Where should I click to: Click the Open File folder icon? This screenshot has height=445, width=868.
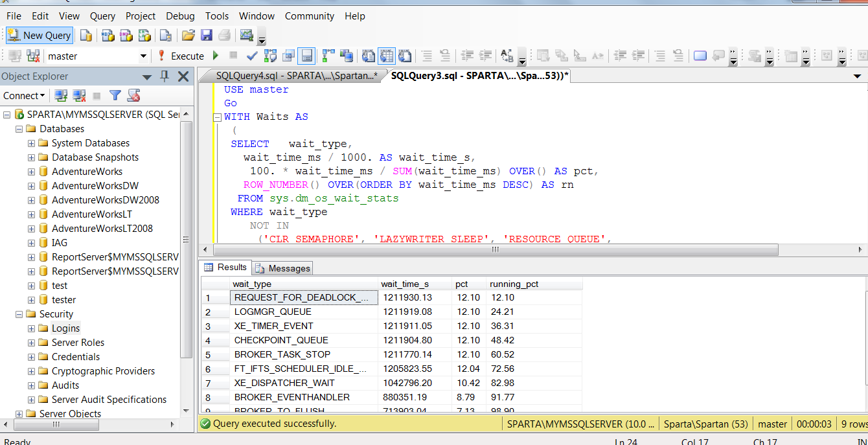188,36
